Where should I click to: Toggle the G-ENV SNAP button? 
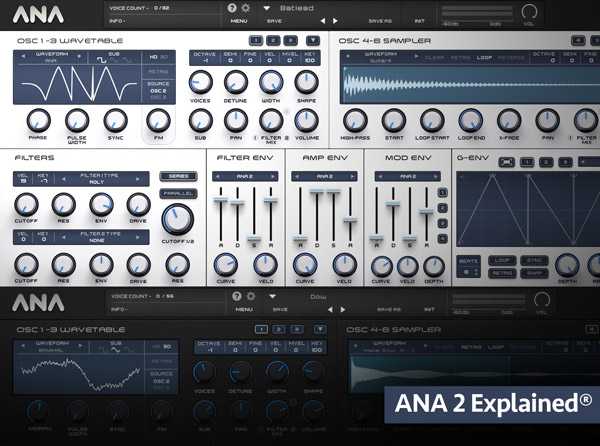pyautogui.click(x=534, y=273)
